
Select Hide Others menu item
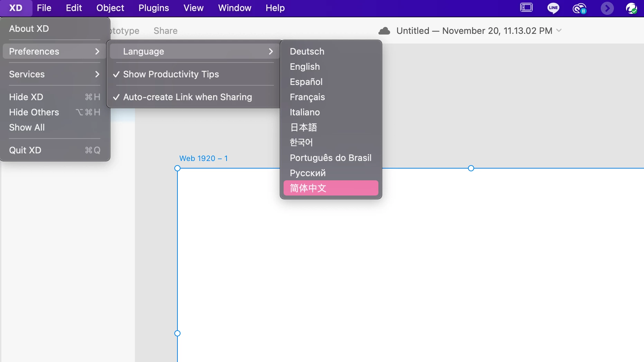[x=55, y=112]
